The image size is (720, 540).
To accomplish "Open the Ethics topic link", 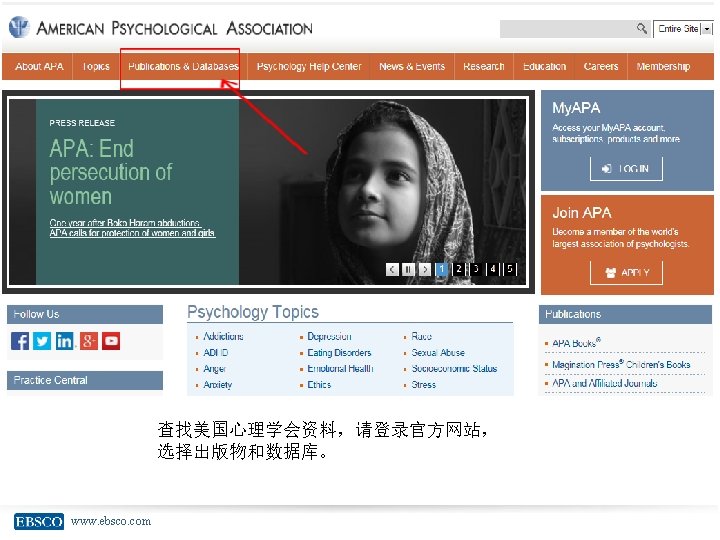I will (x=319, y=385).
